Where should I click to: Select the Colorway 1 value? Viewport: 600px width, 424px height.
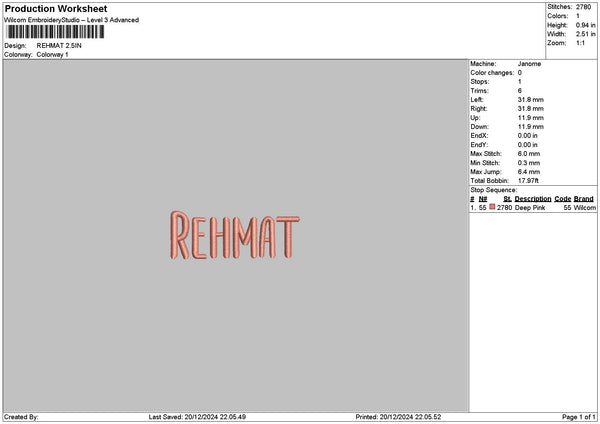pos(52,55)
